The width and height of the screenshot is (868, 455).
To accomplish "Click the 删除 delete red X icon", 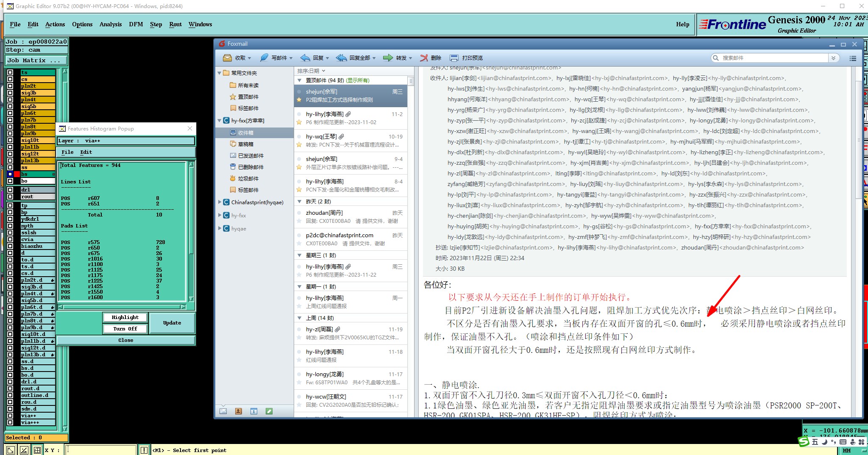I will [x=424, y=58].
